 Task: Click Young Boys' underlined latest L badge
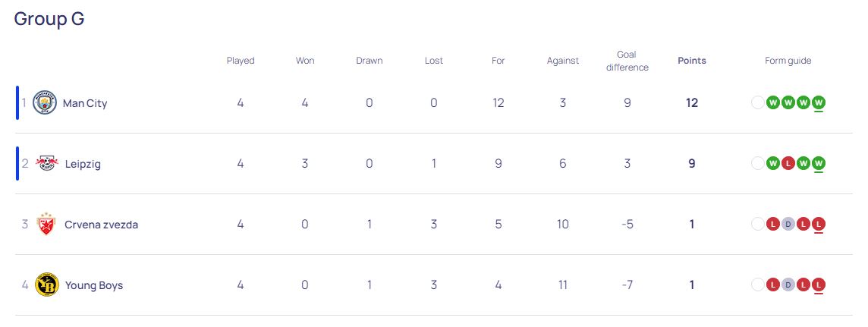click(819, 285)
